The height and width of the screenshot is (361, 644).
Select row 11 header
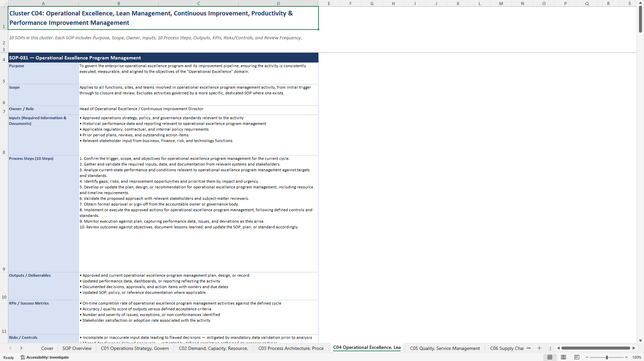4,317
